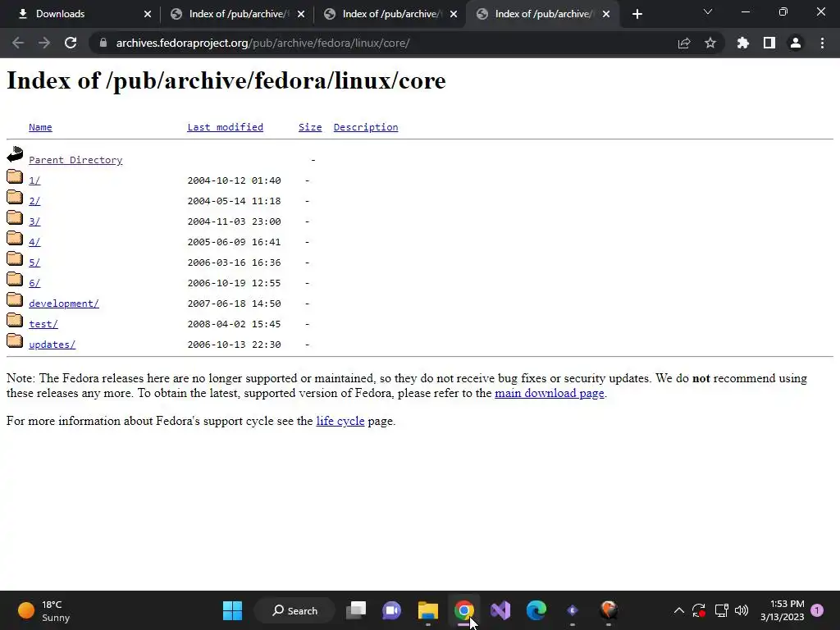Open the 3/ directory
840x630 pixels.
34,221
